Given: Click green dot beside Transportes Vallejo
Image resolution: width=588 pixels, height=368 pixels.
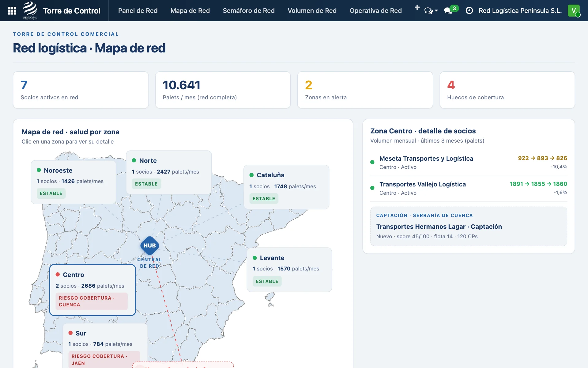Looking at the screenshot, I should pyautogui.click(x=372, y=188).
